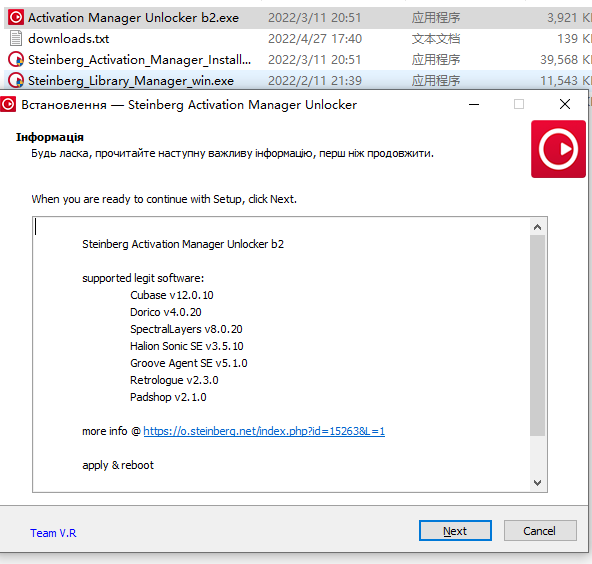Click the Groove Agent SE v5.1.0 line
Viewport: 592px width, 564px height.
(189, 363)
